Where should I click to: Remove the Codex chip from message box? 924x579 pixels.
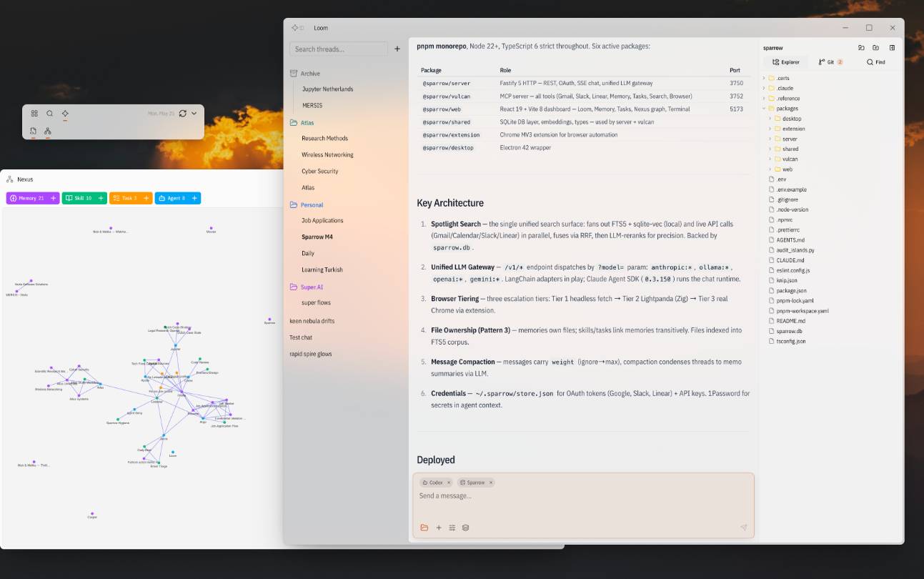(449, 482)
